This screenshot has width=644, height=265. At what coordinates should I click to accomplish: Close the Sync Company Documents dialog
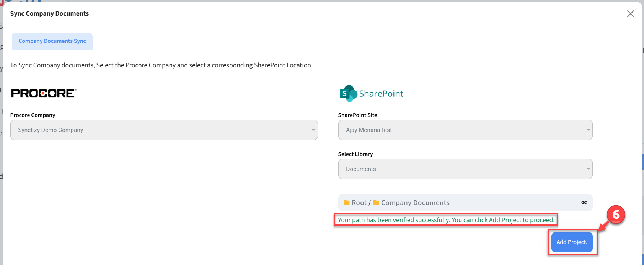click(x=630, y=14)
